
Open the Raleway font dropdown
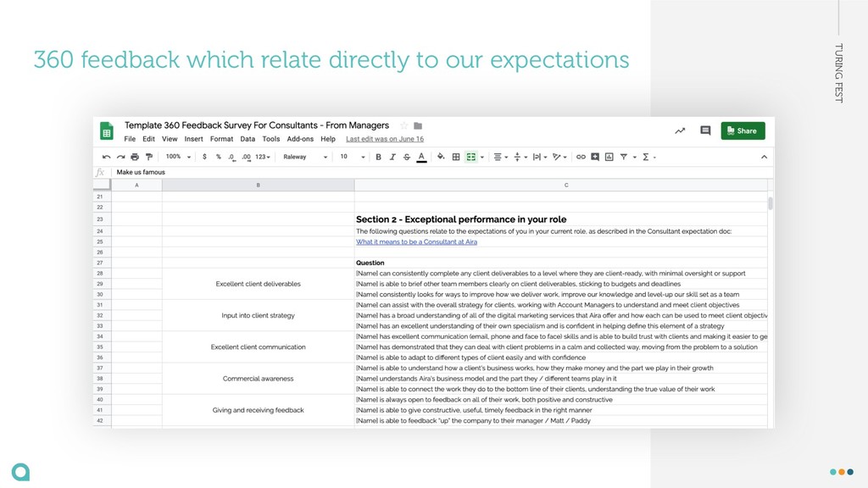coord(305,157)
